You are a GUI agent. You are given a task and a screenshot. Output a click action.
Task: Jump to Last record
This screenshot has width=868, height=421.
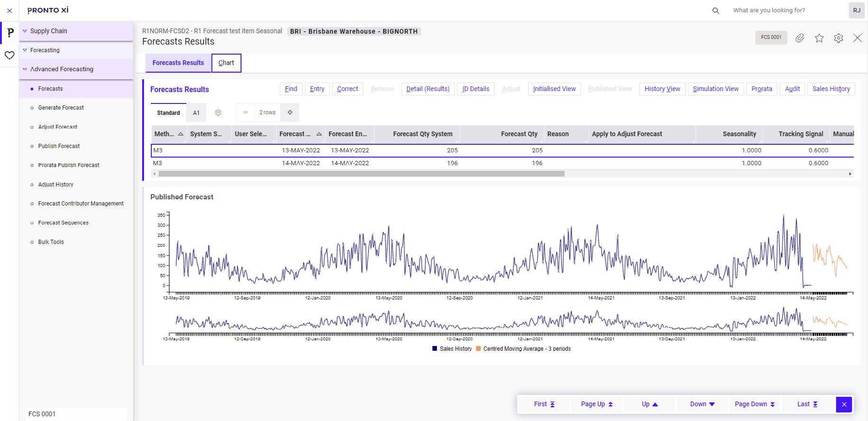click(x=807, y=404)
